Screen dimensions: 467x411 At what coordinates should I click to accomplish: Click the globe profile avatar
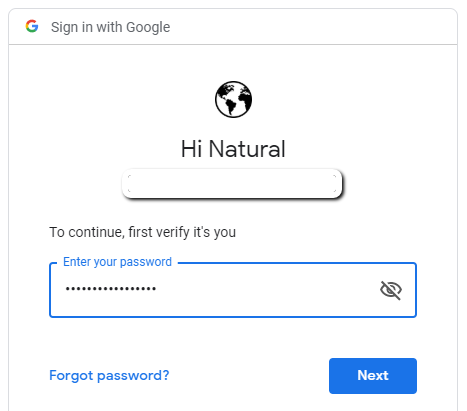pos(233,99)
